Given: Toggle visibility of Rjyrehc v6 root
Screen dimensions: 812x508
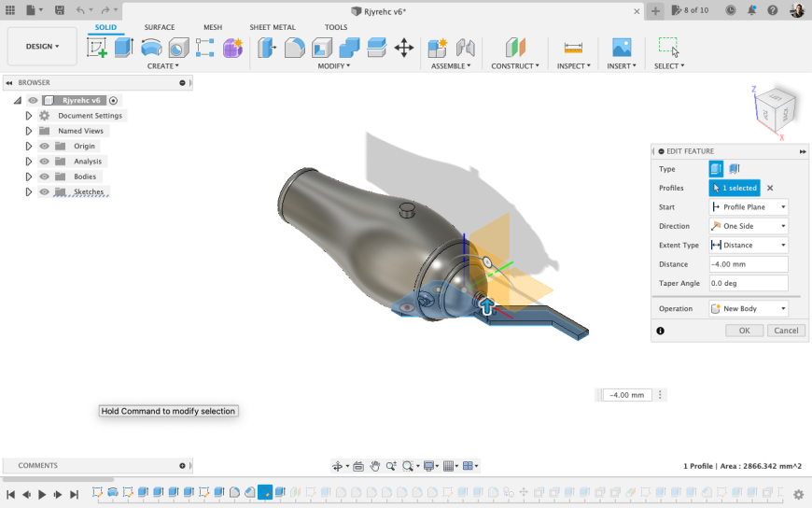Looking at the screenshot, I should pos(34,101).
